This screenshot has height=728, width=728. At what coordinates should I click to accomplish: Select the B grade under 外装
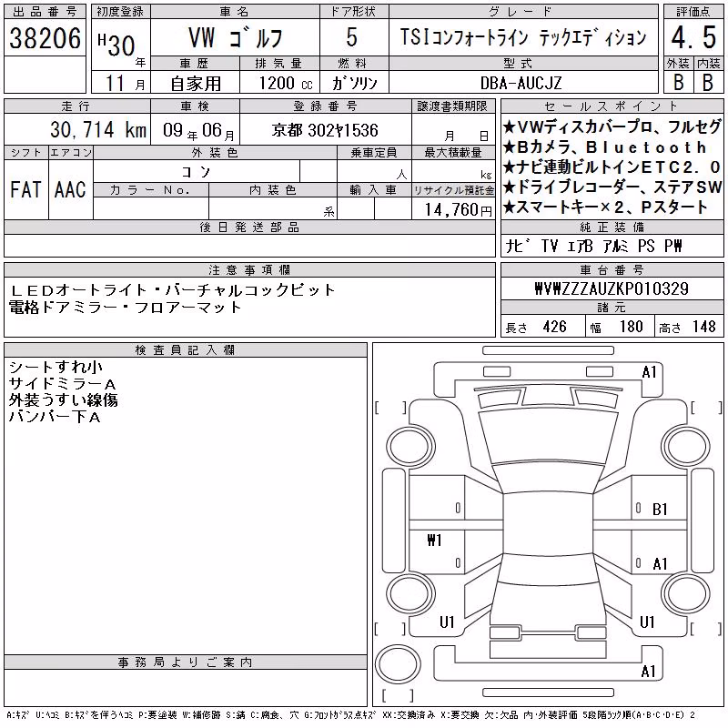678,82
